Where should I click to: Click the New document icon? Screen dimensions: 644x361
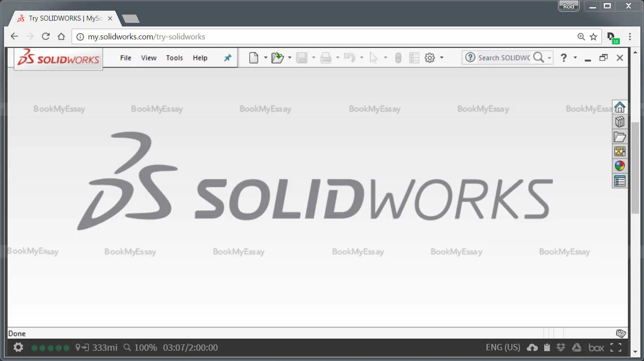[x=254, y=58]
